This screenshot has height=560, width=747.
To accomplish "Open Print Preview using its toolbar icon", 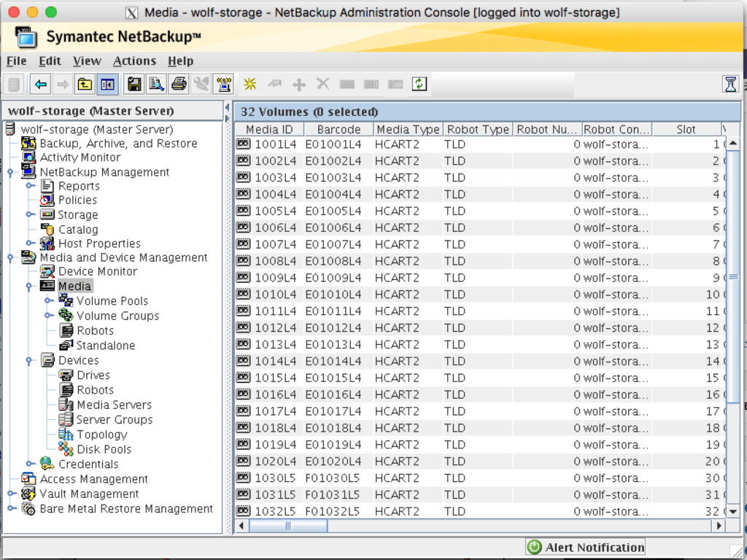I will tap(155, 84).
